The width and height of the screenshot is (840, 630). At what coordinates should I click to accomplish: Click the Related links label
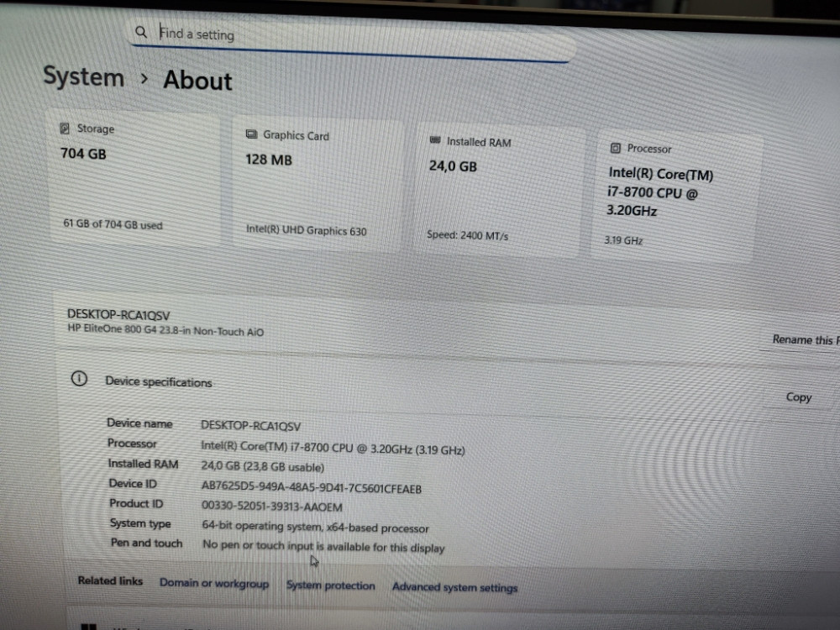110,580
